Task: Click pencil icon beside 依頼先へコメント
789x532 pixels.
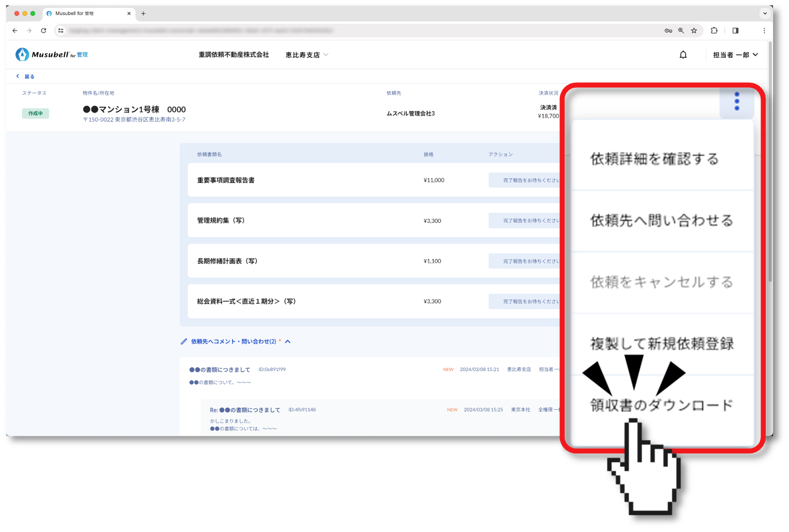Action: (x=184, y=342)
